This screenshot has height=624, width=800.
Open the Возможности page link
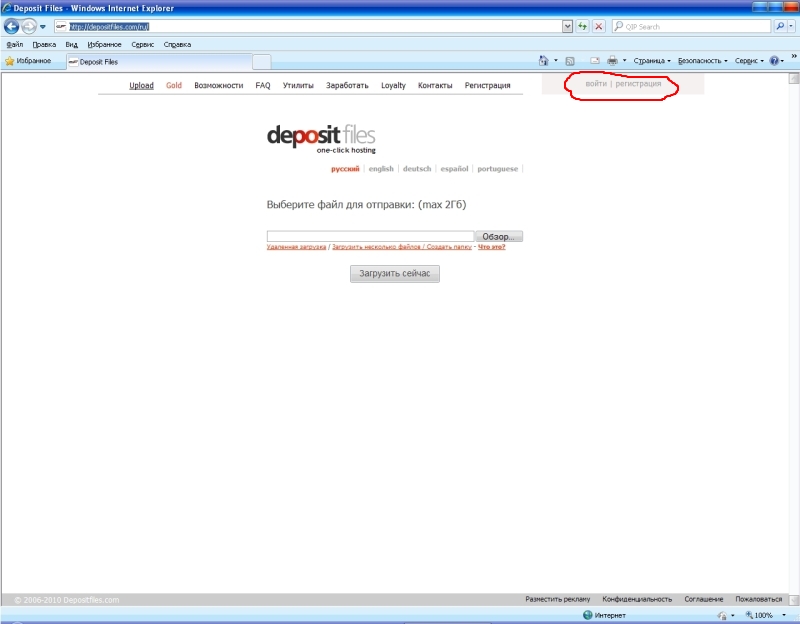[x=218, y=85]
